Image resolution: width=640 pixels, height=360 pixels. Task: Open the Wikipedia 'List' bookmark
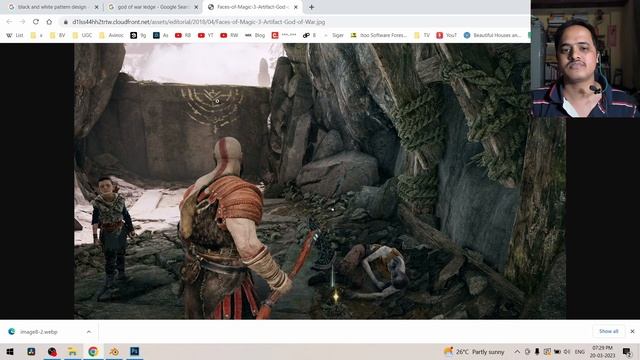point(15,36)
